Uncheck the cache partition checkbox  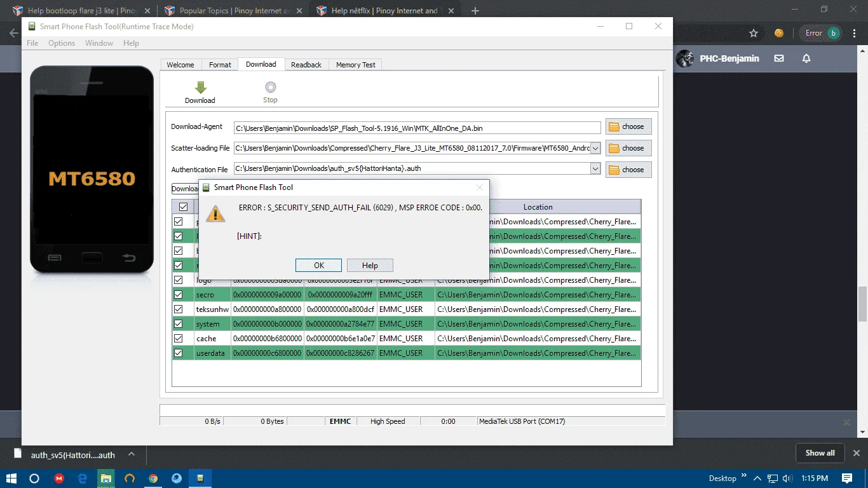pyautogui.click(x=179, y=339)
